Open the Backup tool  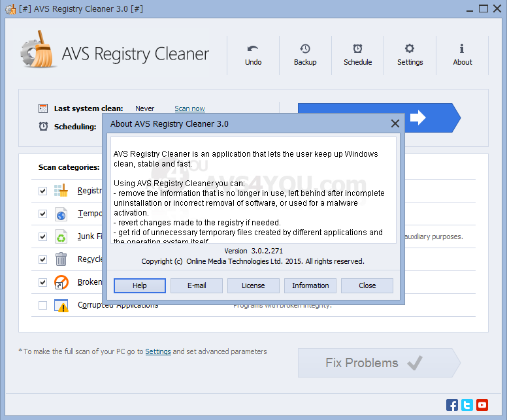pyautogui.click(x=305, y=56)
